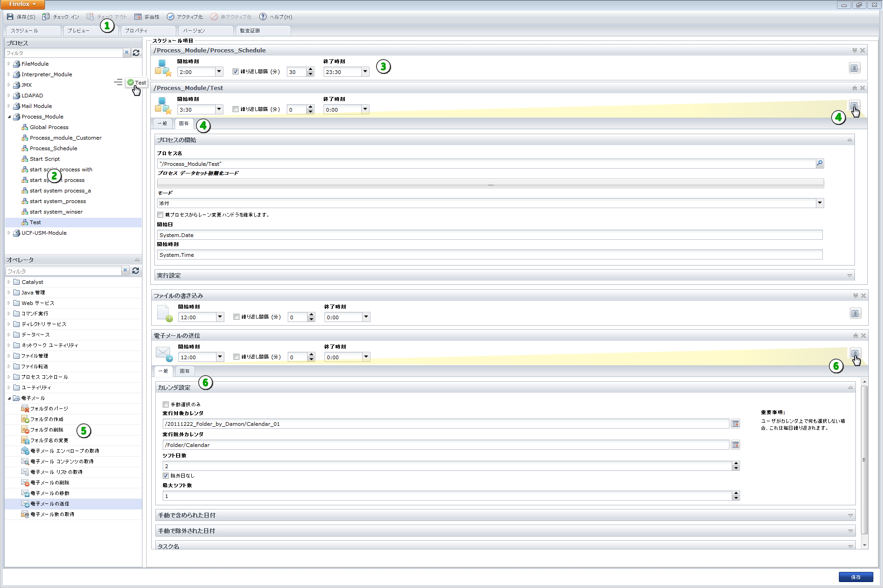
Task: Open the process name search magnifier icon
Action: 820,164
